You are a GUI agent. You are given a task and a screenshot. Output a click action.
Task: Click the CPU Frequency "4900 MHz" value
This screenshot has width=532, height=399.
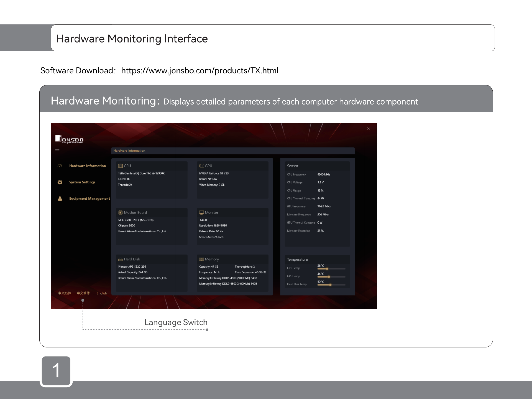click(x=324, y=174)
